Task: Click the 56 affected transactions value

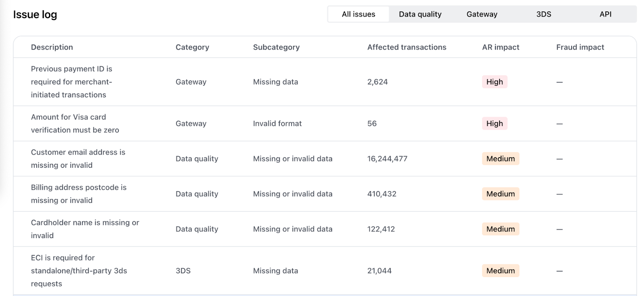Action: tap(372, 123)
